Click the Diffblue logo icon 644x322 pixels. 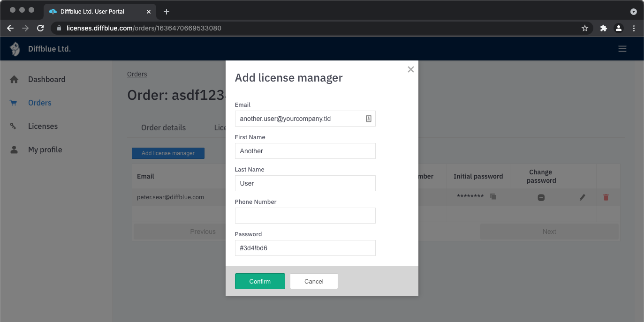[x=15, y=49]
